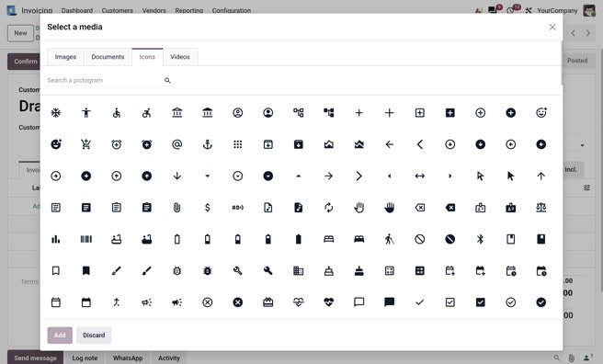Screen dimensions: 603x364
Task: Choose the filled check circle icon
Action: tap(540, 302)
